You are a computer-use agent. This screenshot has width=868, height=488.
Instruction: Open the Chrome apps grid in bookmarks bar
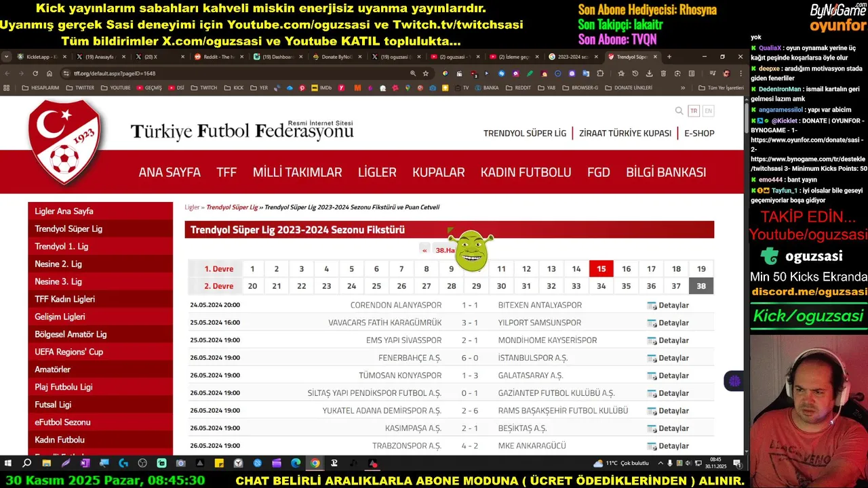pyautogui.click(x=7, y=87)
